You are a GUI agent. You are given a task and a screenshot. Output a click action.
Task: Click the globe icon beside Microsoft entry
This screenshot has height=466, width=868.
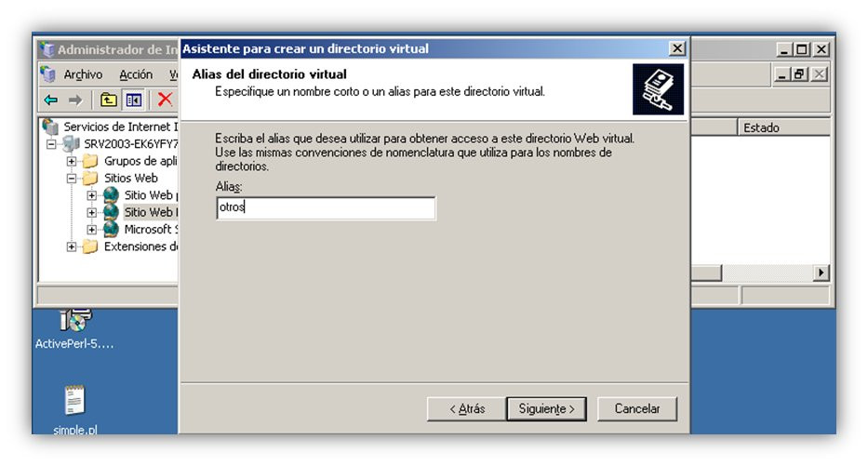point(111,229)
